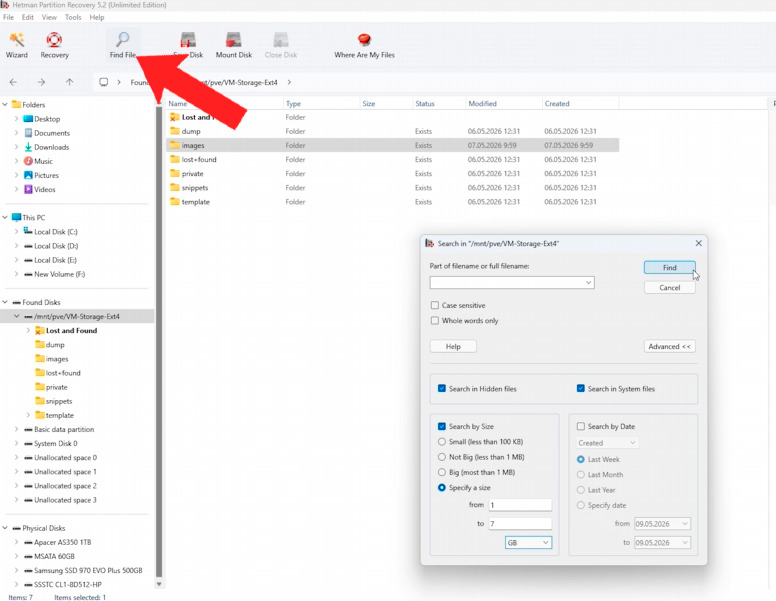Click the Help button in dialog
Image resolution: width=776 pixels, height=601 pixels.
coord(453,347)
